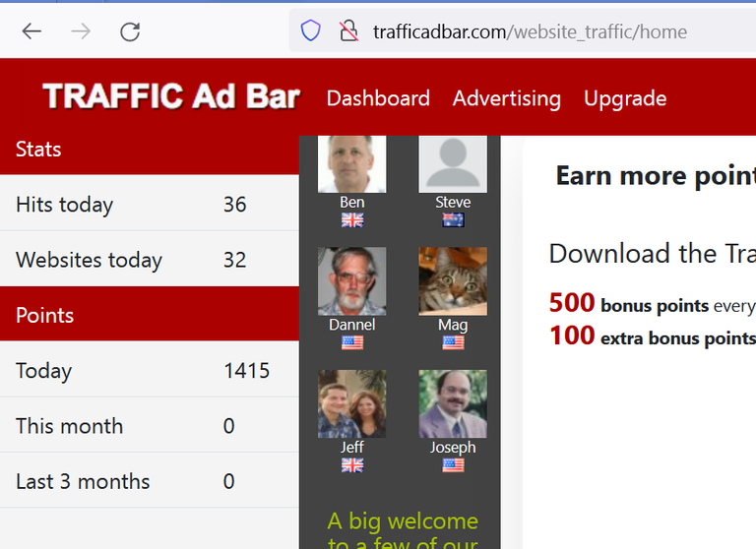Open the Dashboard menu
Image resolution: width=756 pixels, height=549 pixels.
tap(378, 98)
